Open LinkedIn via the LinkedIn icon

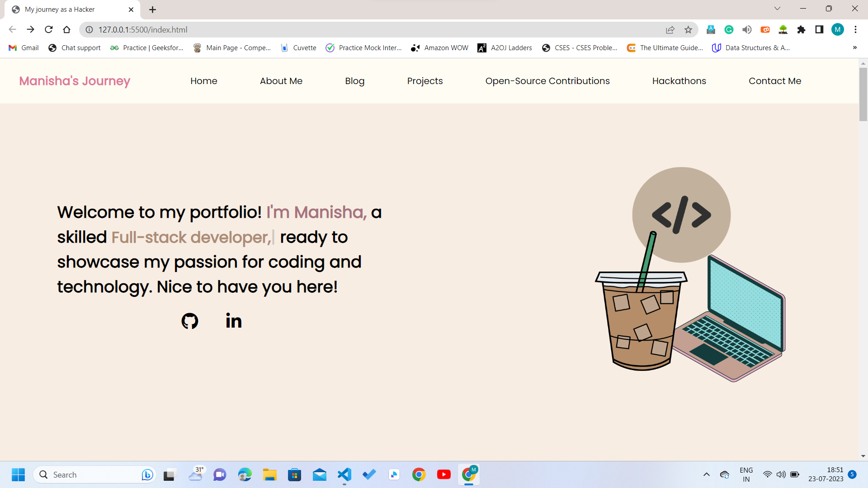coord(233,321)
